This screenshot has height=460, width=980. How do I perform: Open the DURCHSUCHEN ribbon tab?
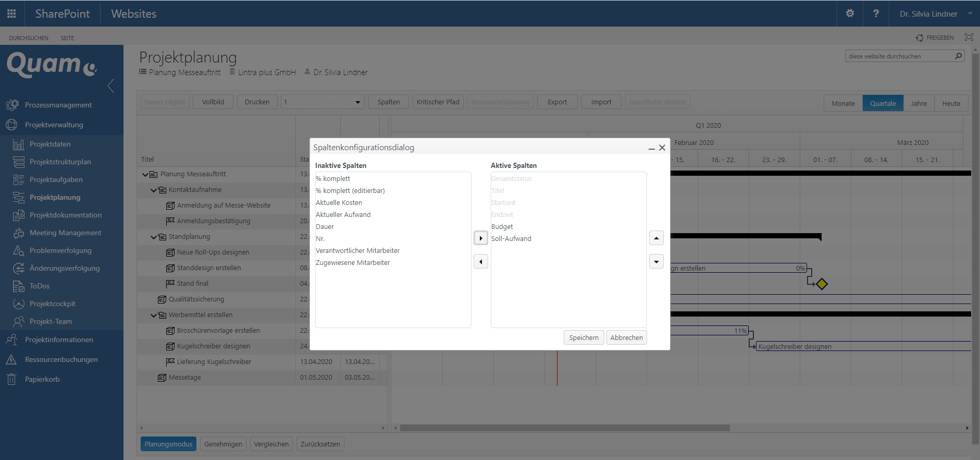(x=29, y=38)
